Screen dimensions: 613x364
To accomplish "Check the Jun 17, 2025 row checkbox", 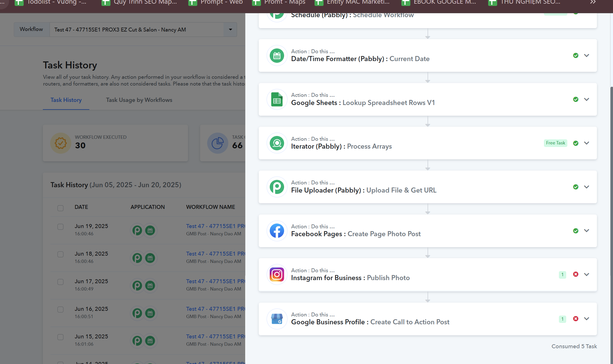I will [x=60, y=282].
